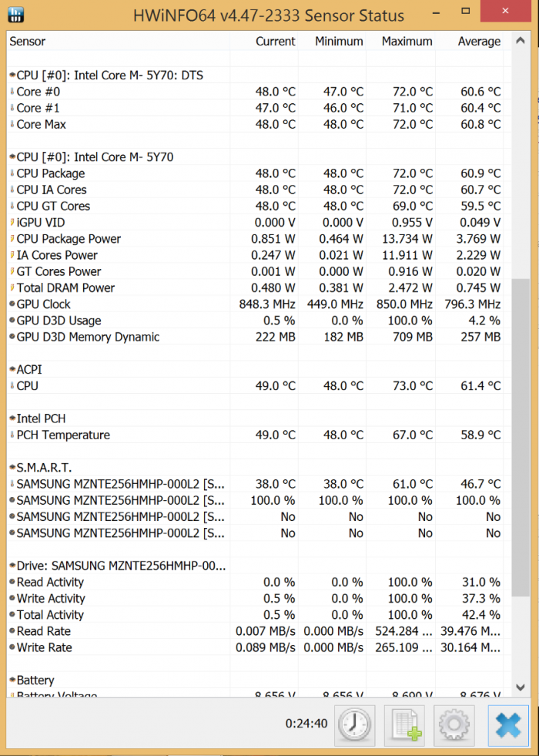Click the vertical scrollbar thumb

point(521,435)
